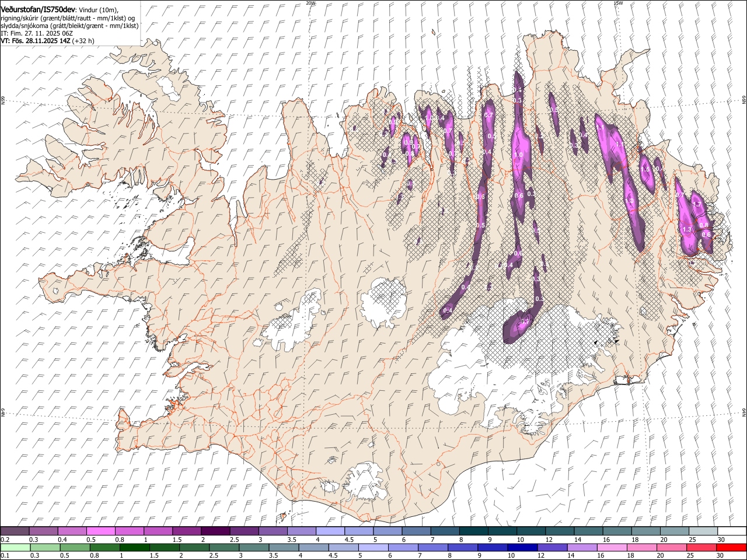Pick the palest green 0.1 rain legend swatch
747x560 pixels.
pyautogui.click(x=15, y=547)
